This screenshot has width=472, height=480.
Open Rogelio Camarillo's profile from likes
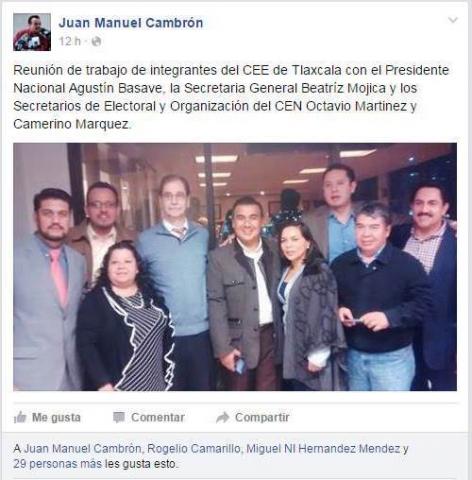[x=194, y=449]
